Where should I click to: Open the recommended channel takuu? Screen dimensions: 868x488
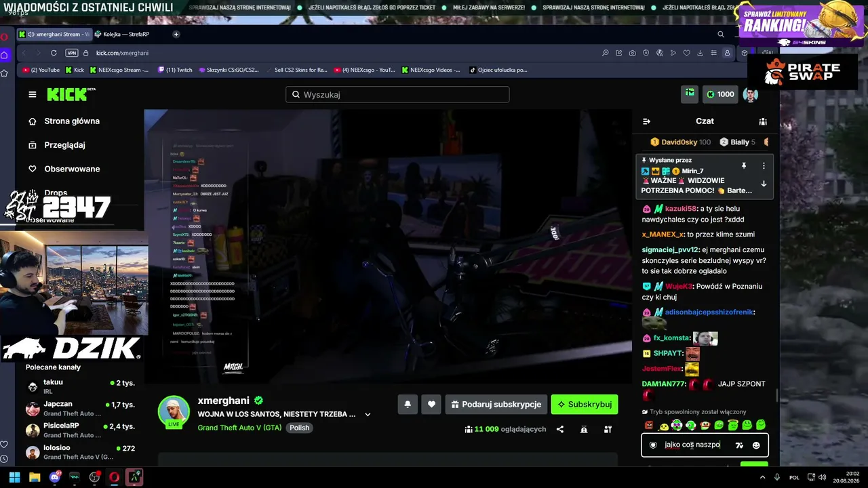click(80, 386)
